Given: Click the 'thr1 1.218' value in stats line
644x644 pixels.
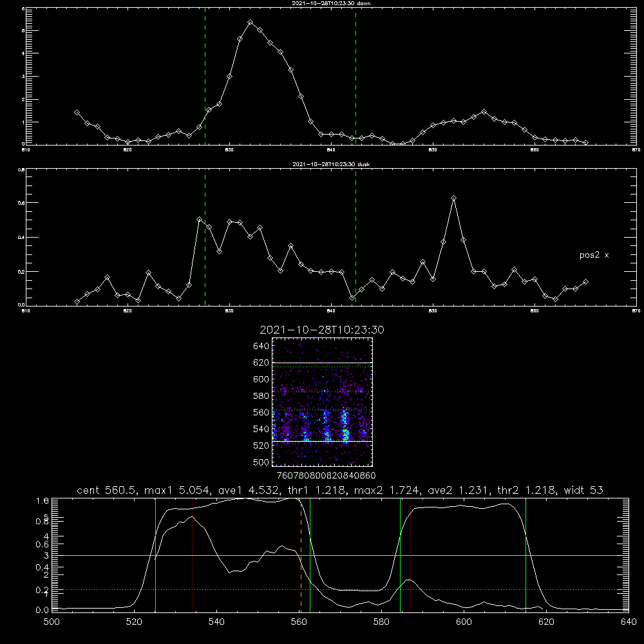Looking at the screenshot, I should (x=315, y=490).
